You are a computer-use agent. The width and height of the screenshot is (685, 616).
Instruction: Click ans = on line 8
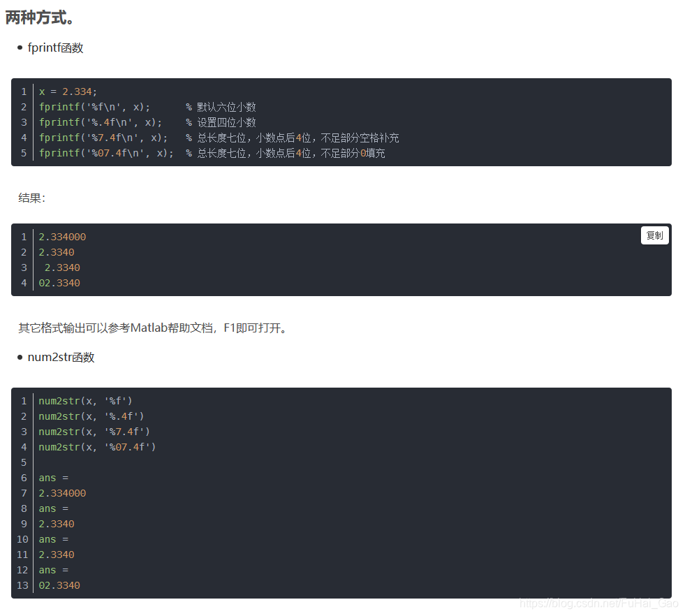pyautogui.click(x=53, y=508)
